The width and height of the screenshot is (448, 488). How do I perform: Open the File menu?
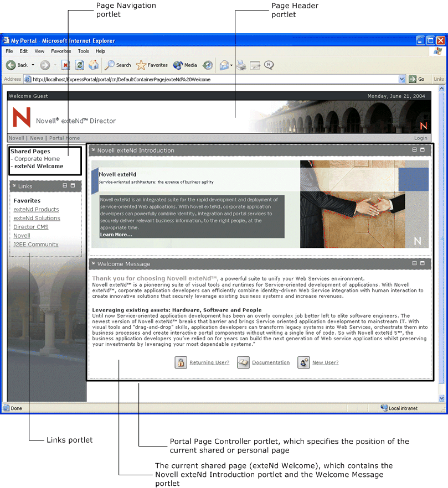click(9, 51)
